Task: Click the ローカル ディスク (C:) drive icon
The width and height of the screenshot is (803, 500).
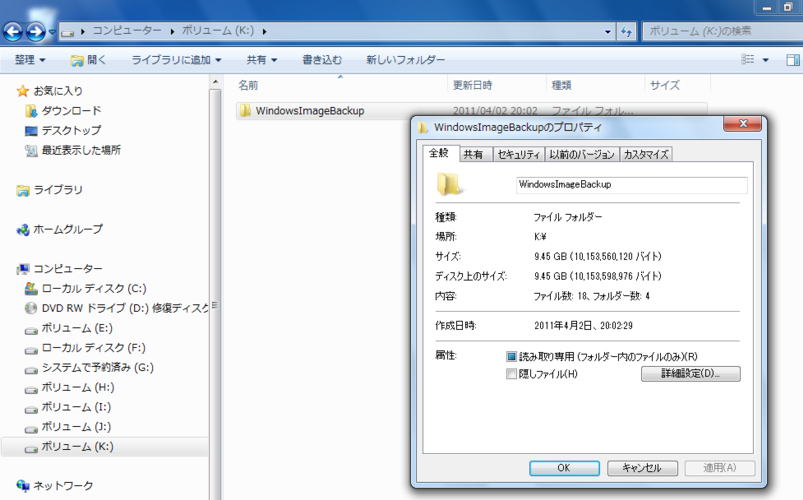Action: tap(31, 289)
